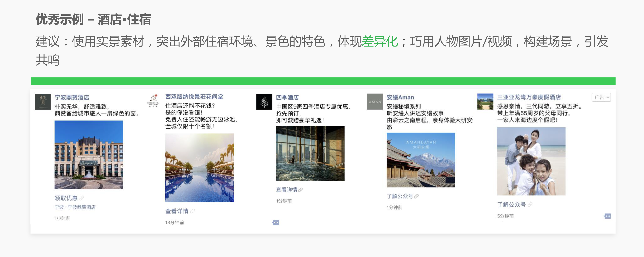
Task: Click text 全城仅限十个名额！
Action: click(x=190, y=126)
